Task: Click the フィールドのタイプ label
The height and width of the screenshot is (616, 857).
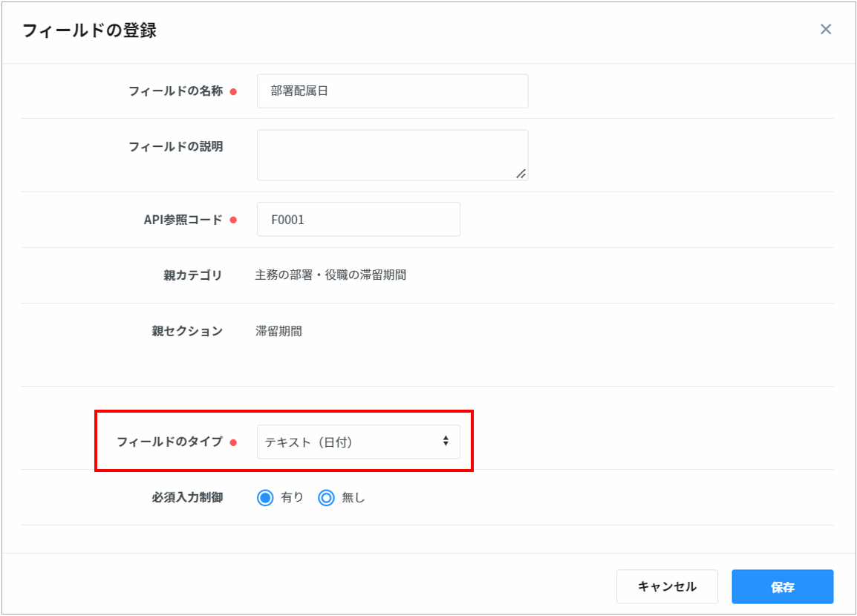Action: pos(169,442)
